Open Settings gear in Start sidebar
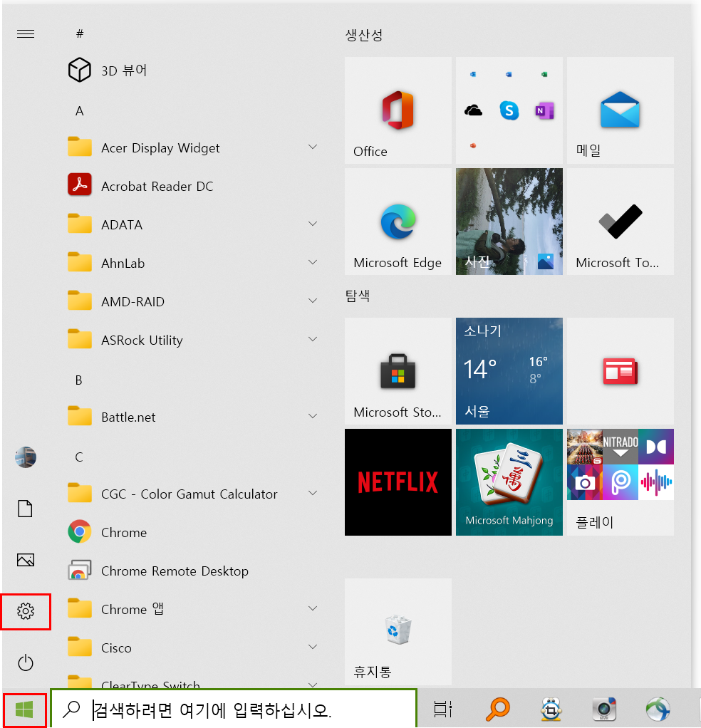The image size is (701, 728). 26,611
